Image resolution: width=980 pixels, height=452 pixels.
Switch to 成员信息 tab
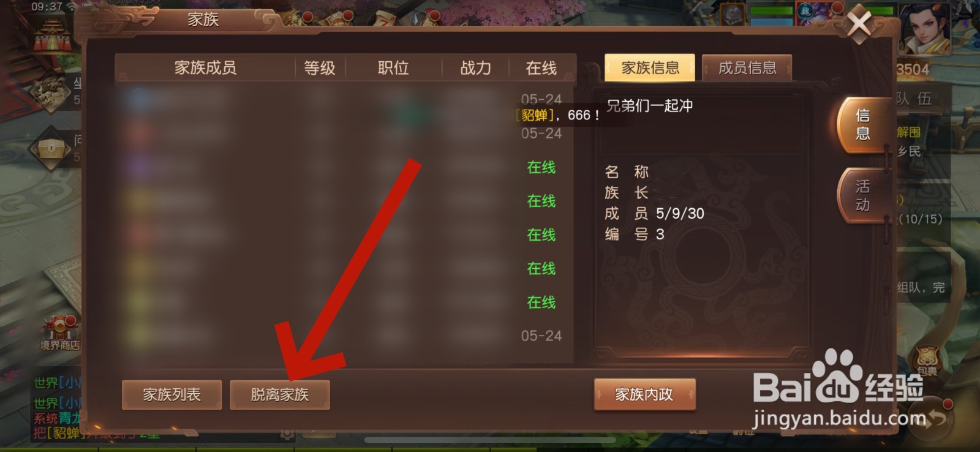747,67
